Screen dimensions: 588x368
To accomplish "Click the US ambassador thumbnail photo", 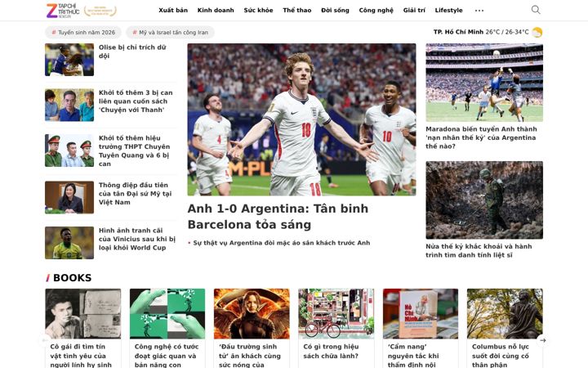I will (69, 198).
